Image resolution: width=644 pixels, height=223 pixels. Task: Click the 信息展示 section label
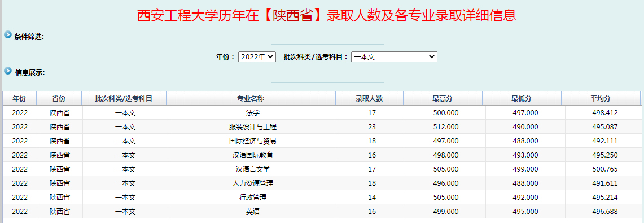(x=29, y=73)
